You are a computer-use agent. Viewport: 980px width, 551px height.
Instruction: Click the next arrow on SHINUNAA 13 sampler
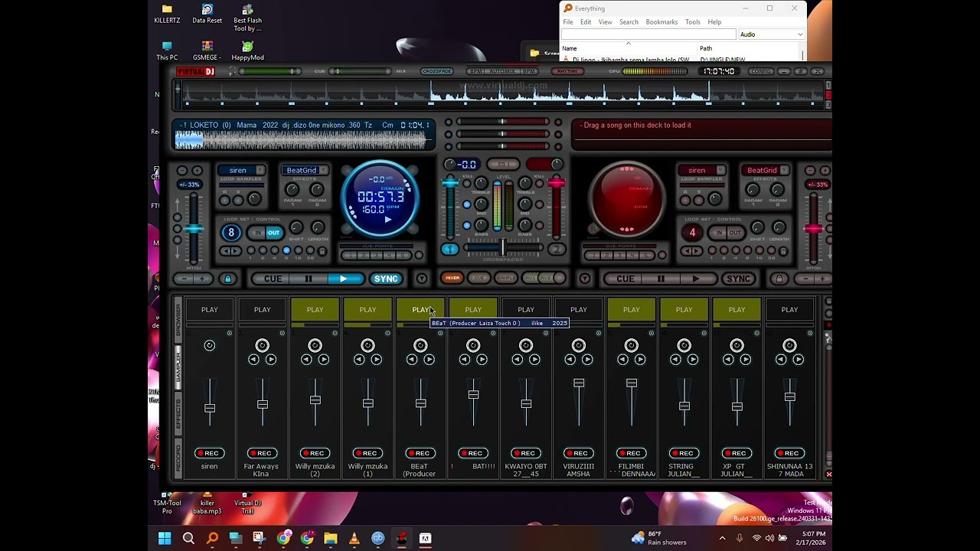[x=799, y=360]
